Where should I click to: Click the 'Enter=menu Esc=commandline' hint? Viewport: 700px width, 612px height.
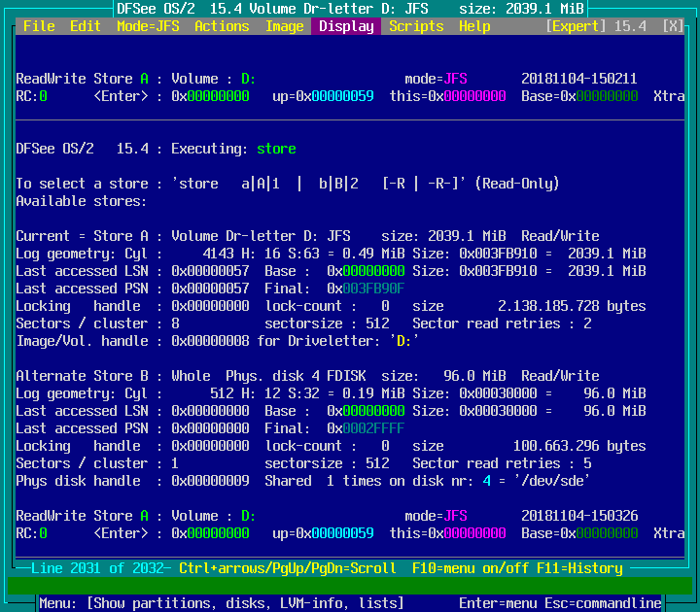[x=560, y=603]
